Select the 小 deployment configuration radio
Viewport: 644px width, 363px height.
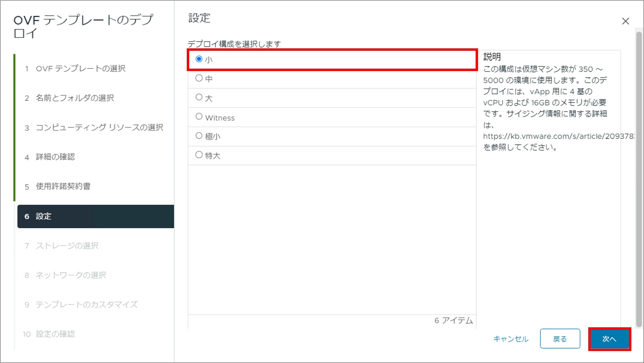pyautogui.click(x=199, y=59)
